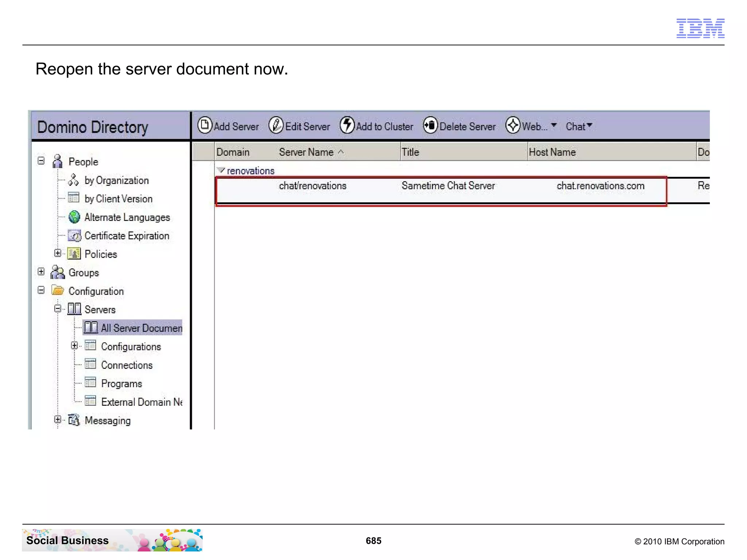Select by Client Version view

(x=119, y=199)
